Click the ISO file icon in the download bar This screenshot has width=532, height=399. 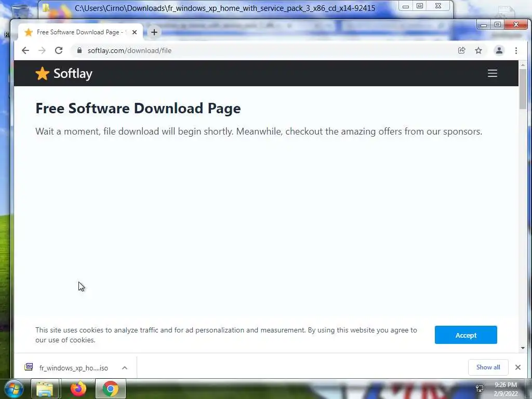click(29, 367)
